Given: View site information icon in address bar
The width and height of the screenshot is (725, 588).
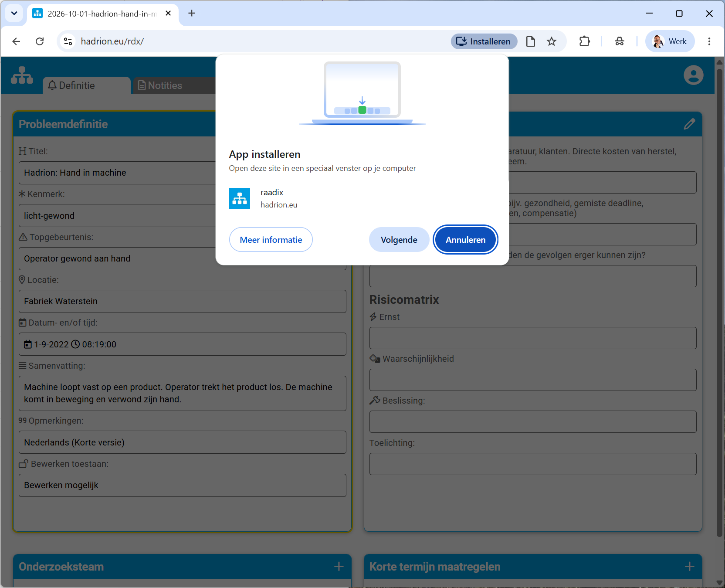Looking at the screenshot, I should pos(68,41).
